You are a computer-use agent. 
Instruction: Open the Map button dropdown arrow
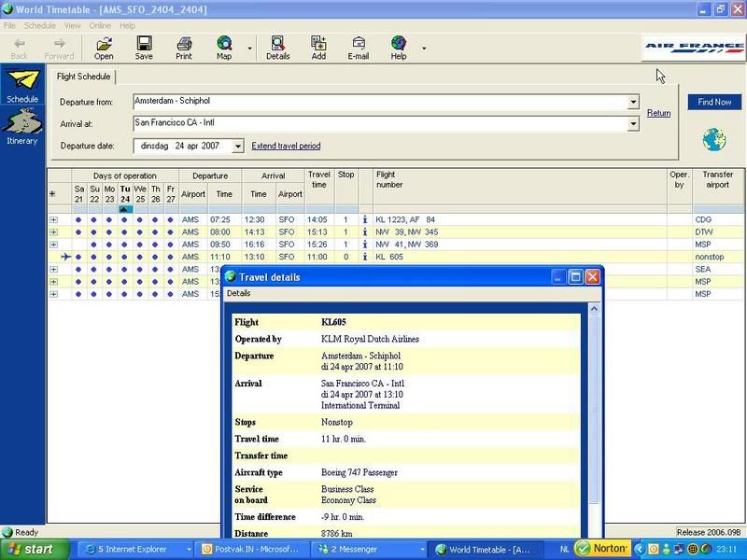coord(249,49)
